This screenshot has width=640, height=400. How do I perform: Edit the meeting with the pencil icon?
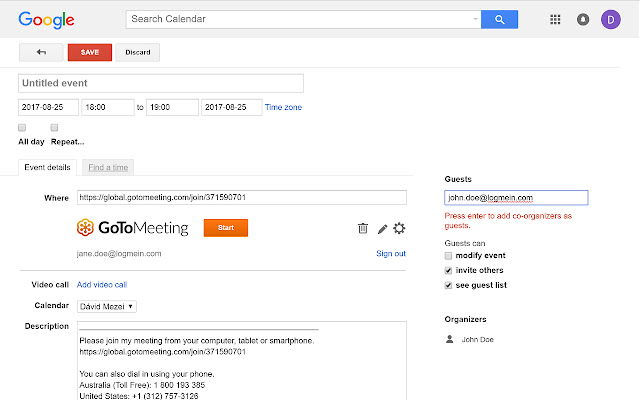coord(382,228)
